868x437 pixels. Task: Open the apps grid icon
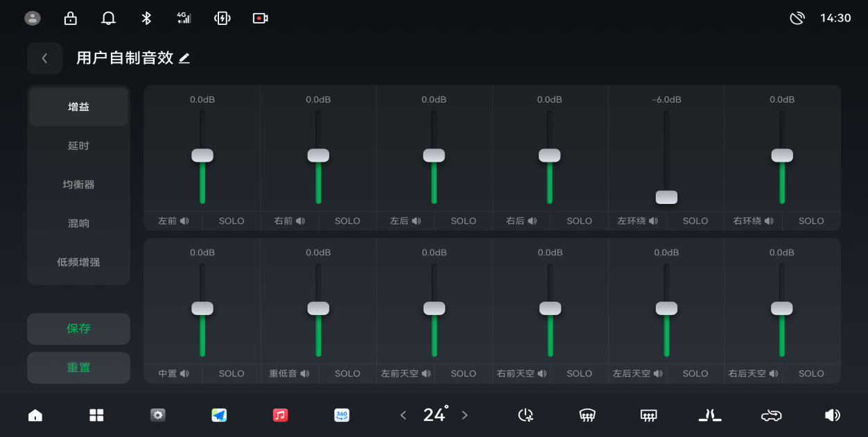[96, 415]
